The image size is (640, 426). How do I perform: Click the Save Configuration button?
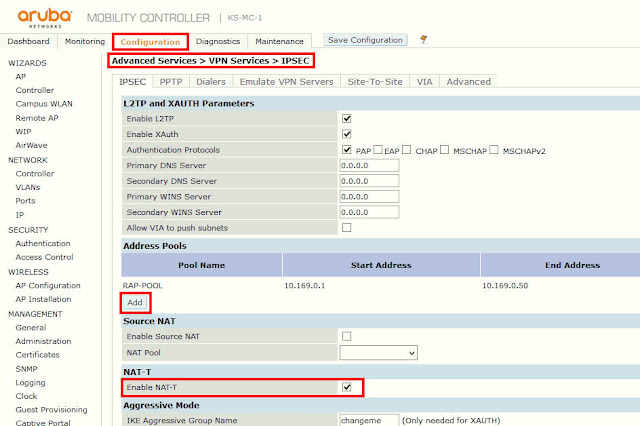pyautogui.click(x=365, y=40)
